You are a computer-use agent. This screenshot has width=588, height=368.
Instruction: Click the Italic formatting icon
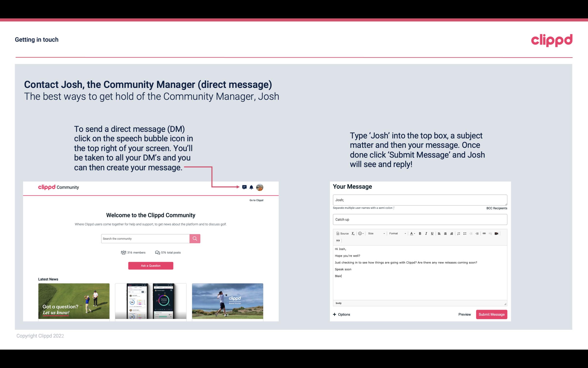(426, 234)
